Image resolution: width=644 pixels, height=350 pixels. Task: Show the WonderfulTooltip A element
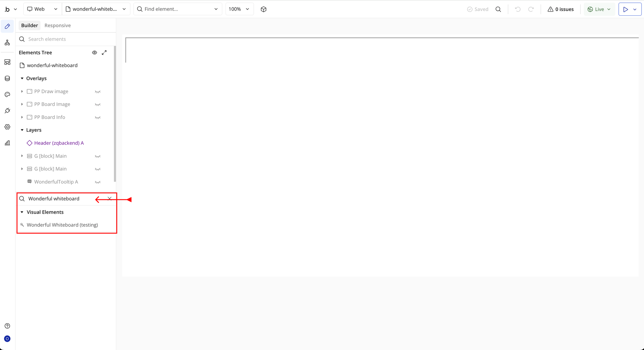97,182
